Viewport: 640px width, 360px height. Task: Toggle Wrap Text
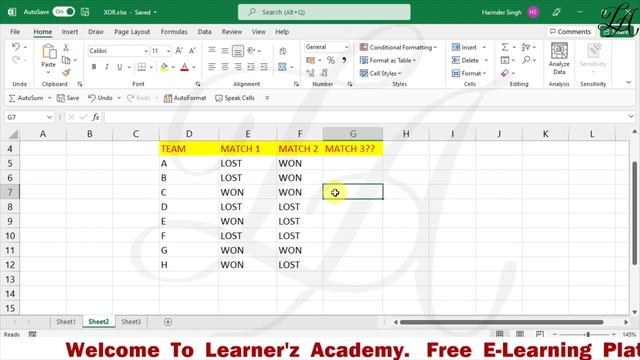coord(282,51)
